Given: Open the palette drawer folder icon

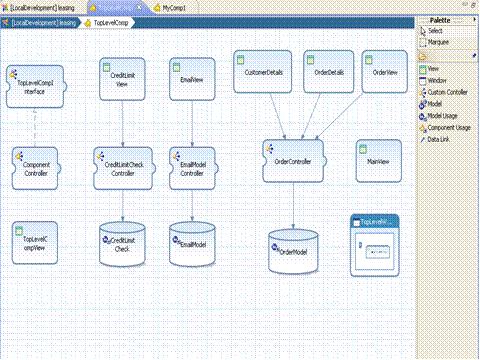Looking at the screenshot, I should click(x=423, y=56).
